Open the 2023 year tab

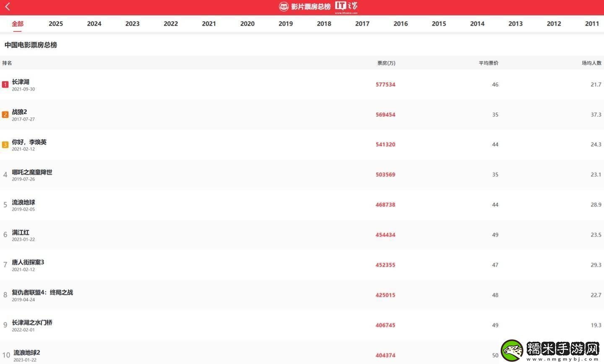pos(133,24)
